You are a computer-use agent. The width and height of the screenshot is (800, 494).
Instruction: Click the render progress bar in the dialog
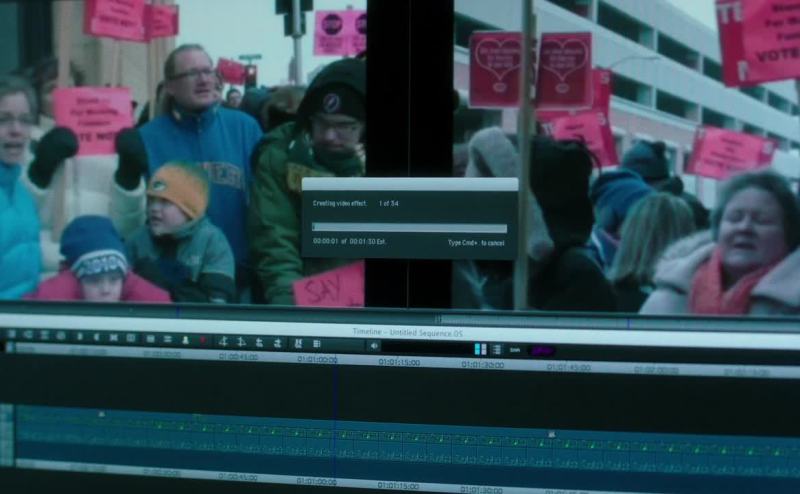409,228
